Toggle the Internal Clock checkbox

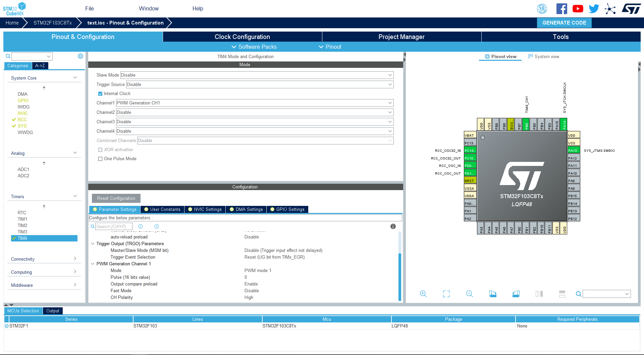(x=100, y=94)
